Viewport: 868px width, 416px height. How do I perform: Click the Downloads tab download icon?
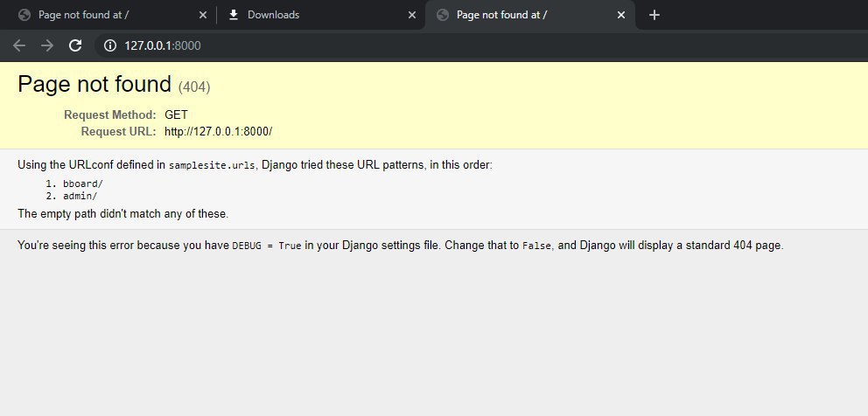(234, 15)
